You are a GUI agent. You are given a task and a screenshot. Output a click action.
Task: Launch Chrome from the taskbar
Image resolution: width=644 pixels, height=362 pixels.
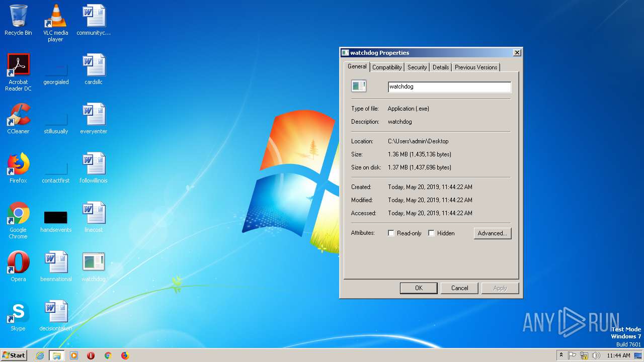click(108, 355)
